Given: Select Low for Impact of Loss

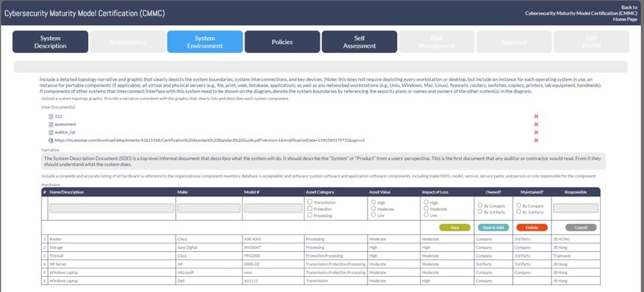Looking at the screenshot, I should 427,215.
